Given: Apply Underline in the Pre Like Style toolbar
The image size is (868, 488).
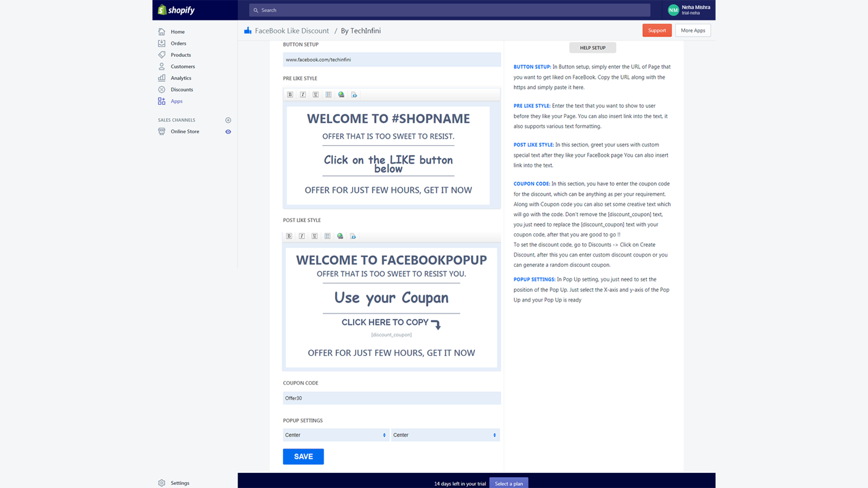Looking at the screenshot, I should tap(316, 95).
